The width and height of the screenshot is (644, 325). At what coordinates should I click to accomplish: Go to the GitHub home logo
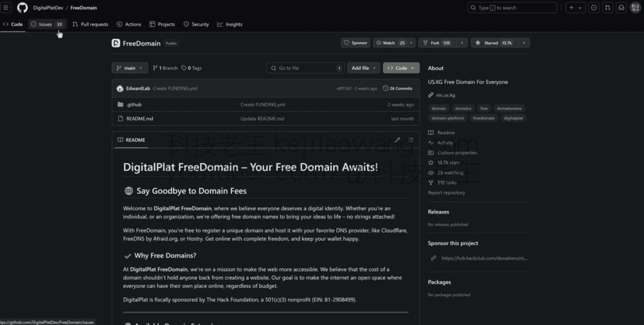(22, 8)
